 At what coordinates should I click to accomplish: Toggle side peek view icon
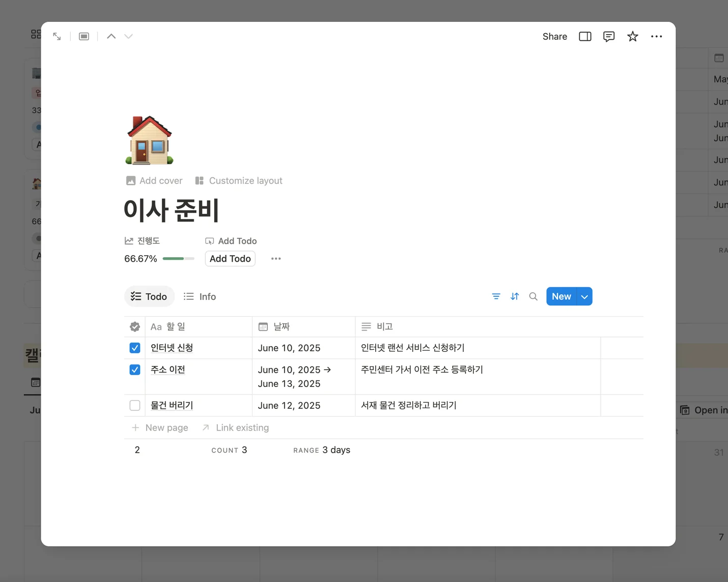point(584,36)
